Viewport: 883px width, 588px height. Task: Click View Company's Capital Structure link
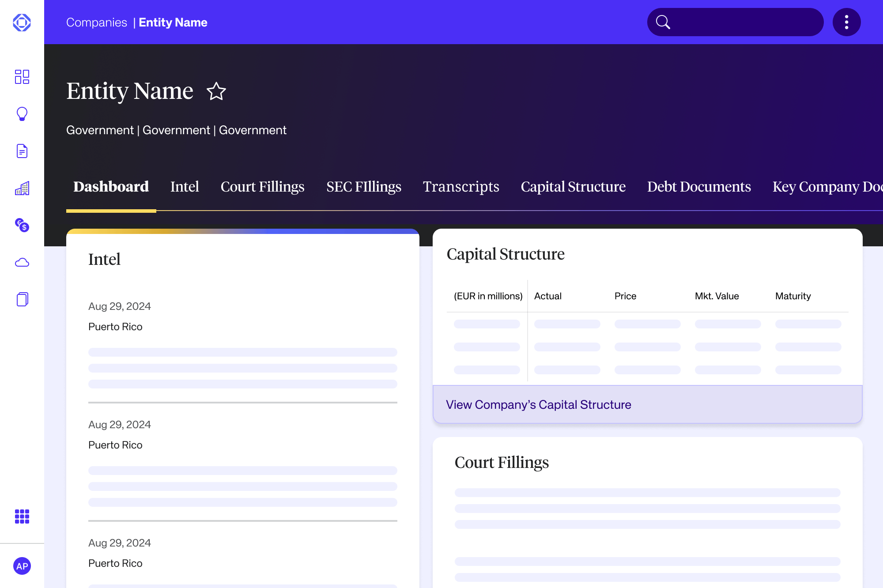point(538,404)
